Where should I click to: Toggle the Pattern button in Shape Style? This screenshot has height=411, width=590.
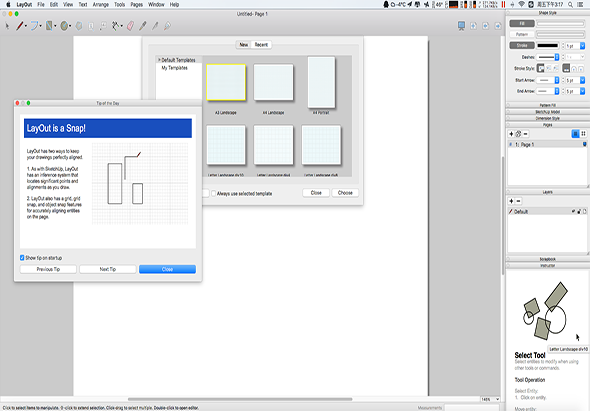click(522, 35)
